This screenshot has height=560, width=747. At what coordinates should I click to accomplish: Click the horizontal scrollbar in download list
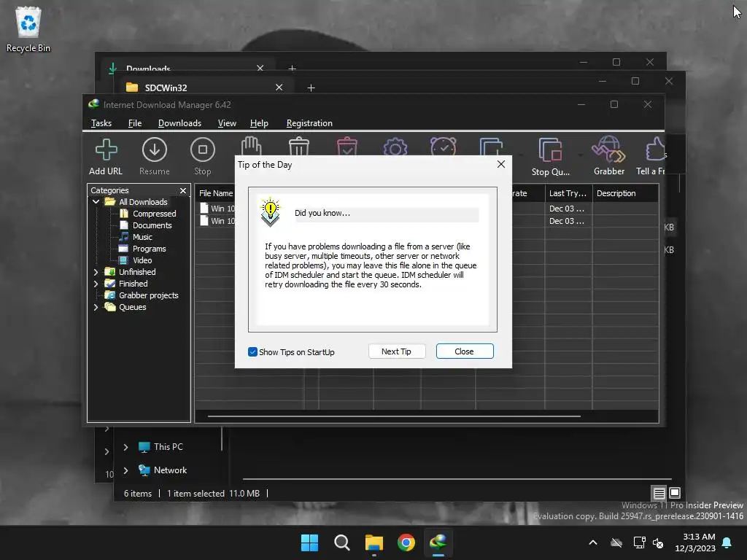pos(394,416)
